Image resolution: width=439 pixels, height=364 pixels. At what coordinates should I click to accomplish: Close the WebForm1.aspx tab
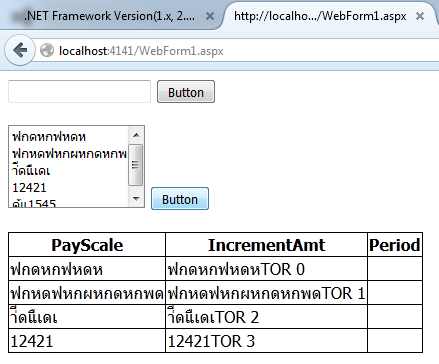[x=420, y=16]
